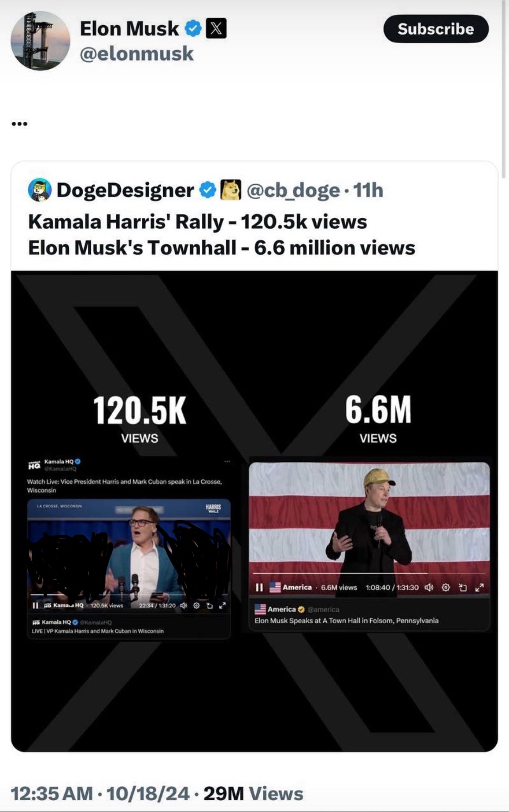Click the loop icon on the America video

tap(463, 588)
